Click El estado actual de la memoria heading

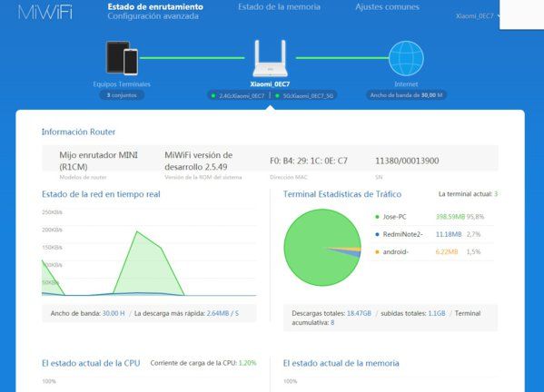[341, 363]
